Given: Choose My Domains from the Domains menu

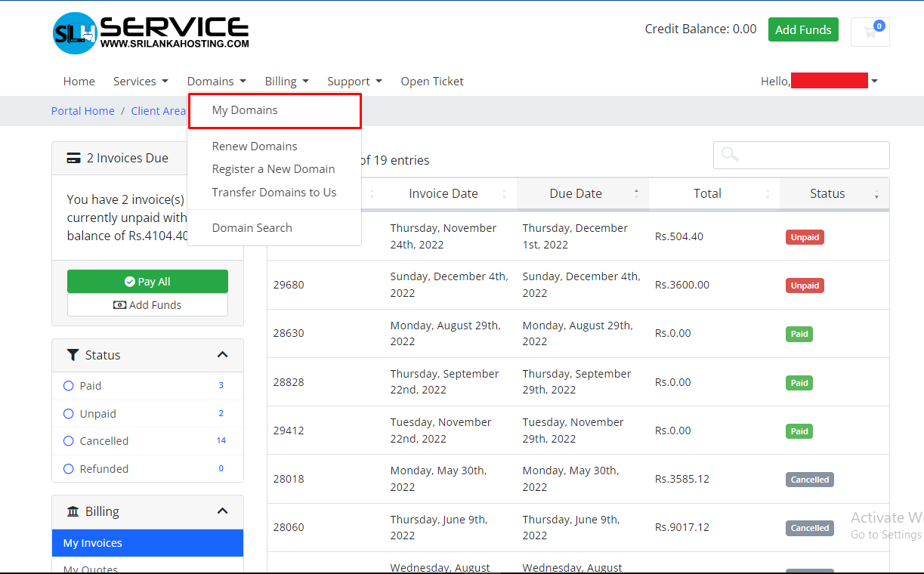Looking at the screenshot, I should point(245,110).
